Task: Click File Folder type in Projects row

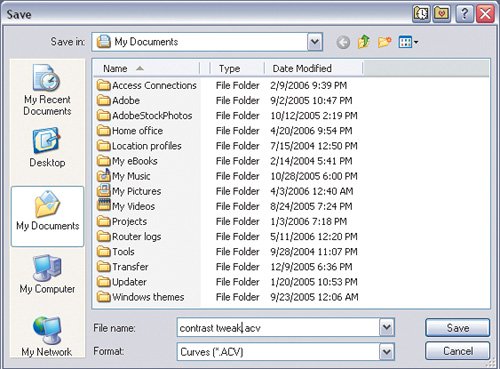Action: pos(238,221)
